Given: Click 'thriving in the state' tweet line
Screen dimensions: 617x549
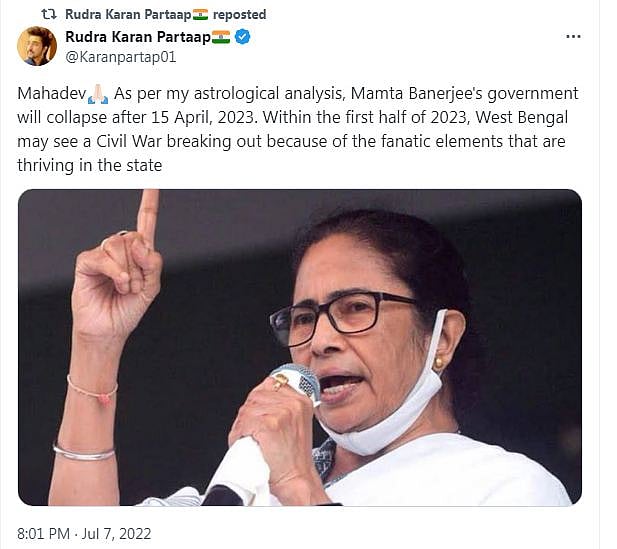Looking at the screenshot, I should point(89,165).
